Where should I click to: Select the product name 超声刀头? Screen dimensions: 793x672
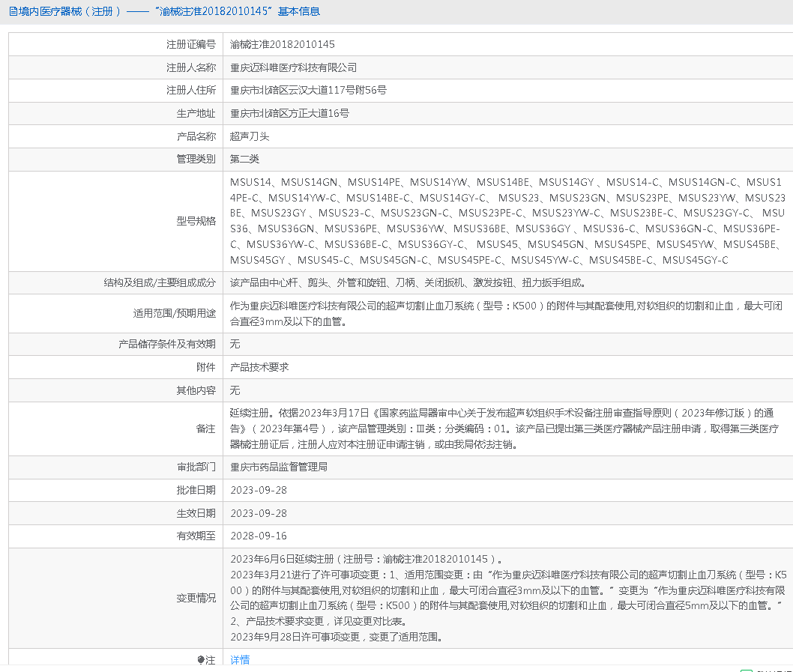pyautogui.click(x=250, y=137)
